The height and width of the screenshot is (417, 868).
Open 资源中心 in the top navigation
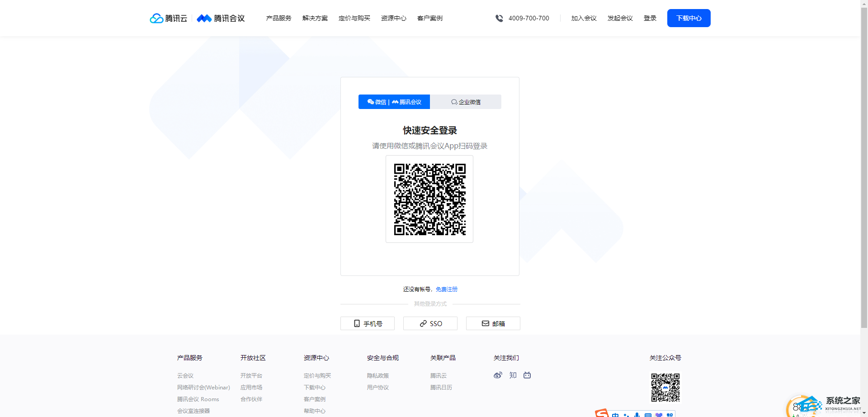coord(394,18)
